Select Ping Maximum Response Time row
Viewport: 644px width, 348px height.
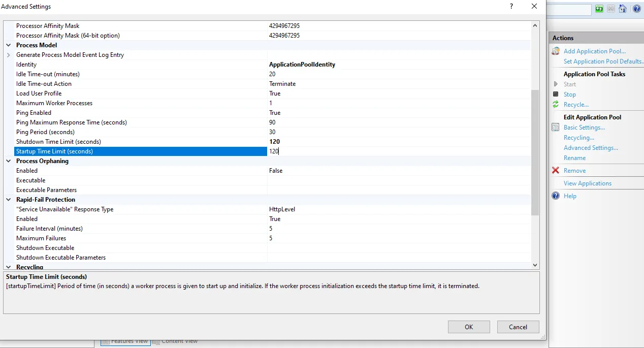272,122
